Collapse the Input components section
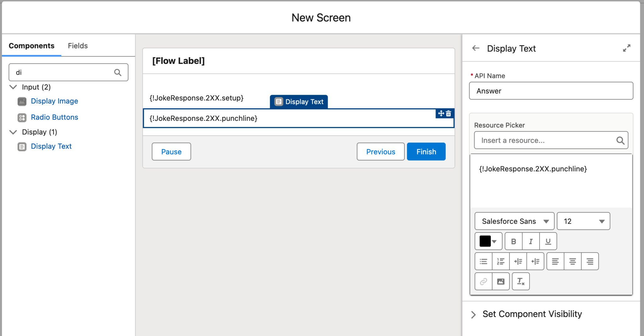644x336 pixels. [13, 87]
